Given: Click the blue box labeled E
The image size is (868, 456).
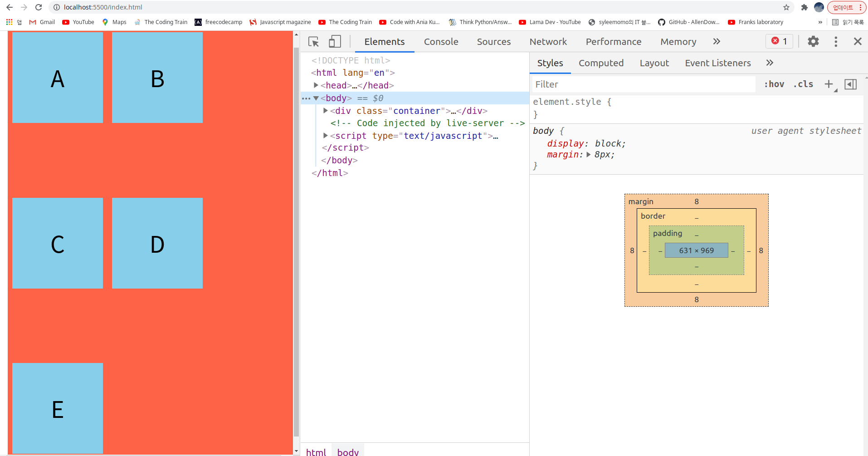Looking at the screenshot, I should tap(58, 408).
